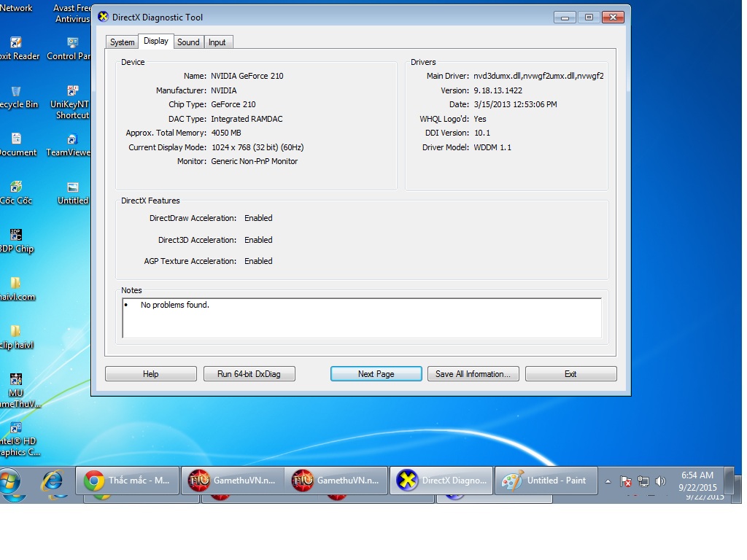Click the DirectX Diagnostic Tool title bar icon

pyautogui.click(x=103, y=17)
